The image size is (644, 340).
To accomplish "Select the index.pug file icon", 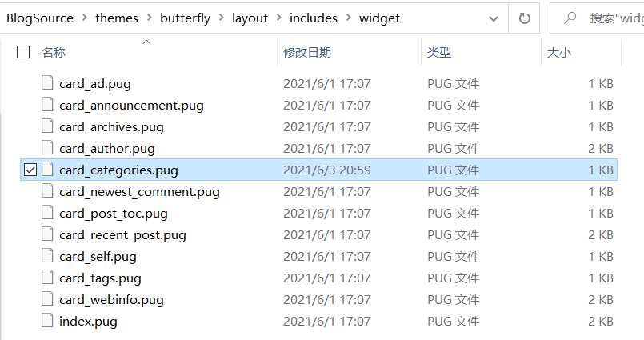I will pos(47,321).
